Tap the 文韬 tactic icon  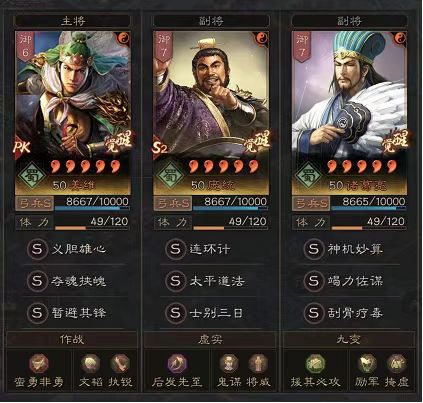[x=90, y=363]
